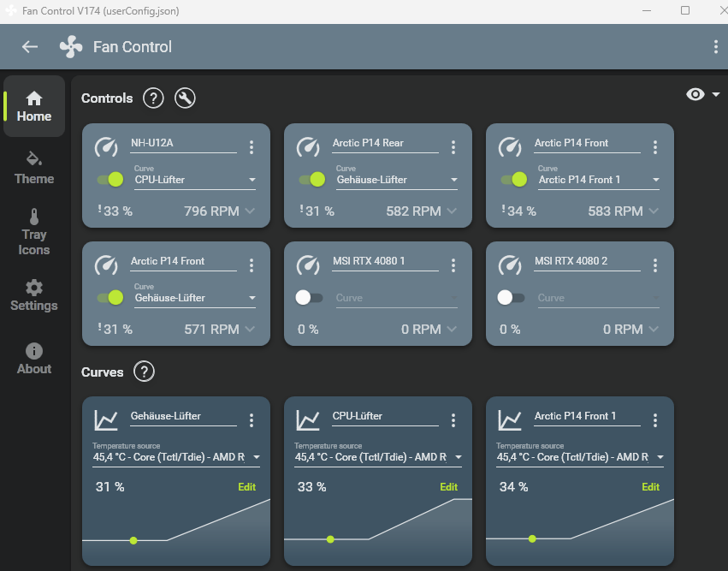Disable the switch on the 571 RPM card
The height and width of the screenshot is (571, 728).
click(110, 297)
